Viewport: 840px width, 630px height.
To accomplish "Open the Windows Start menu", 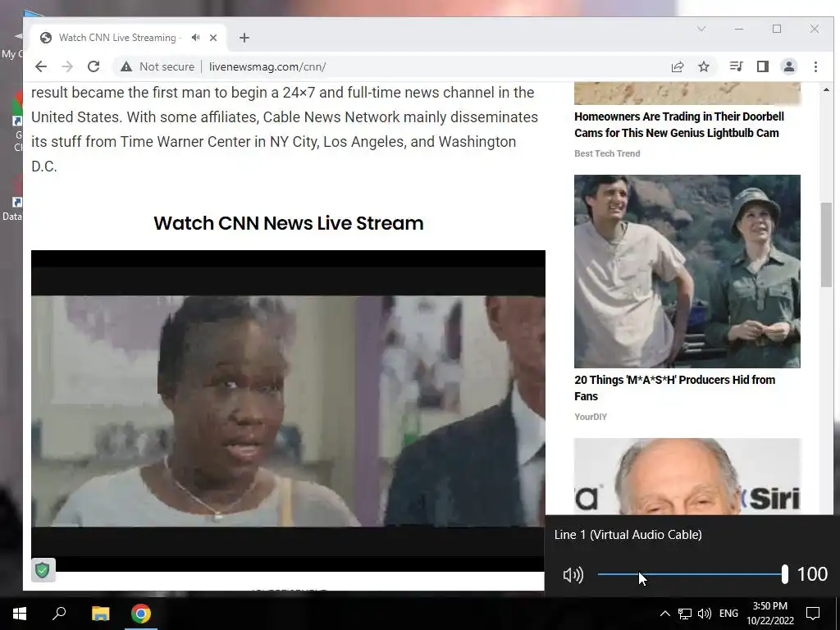I will click(20, 614).
